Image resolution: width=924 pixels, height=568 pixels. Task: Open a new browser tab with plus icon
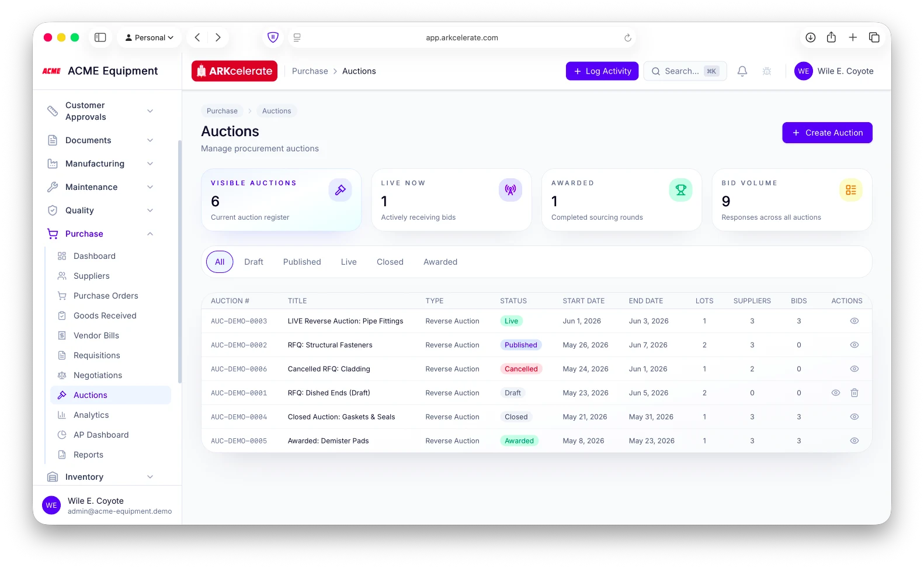[x=853, y=37]
